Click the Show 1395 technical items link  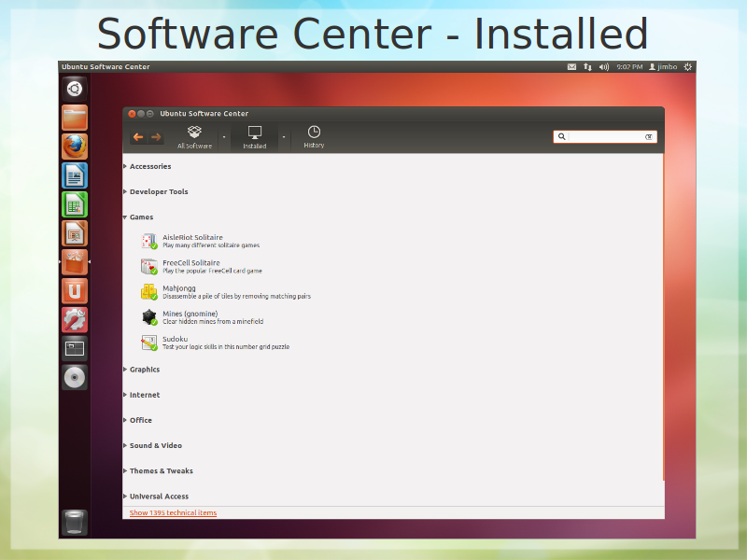[x=173, y=512]
